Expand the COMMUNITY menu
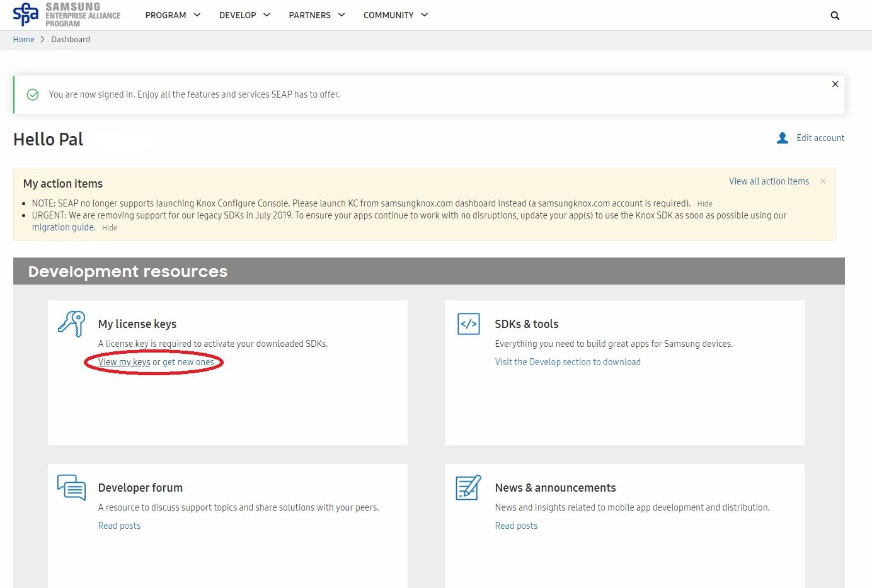Screen dimensions: 872x588 (x=396, y=15)
